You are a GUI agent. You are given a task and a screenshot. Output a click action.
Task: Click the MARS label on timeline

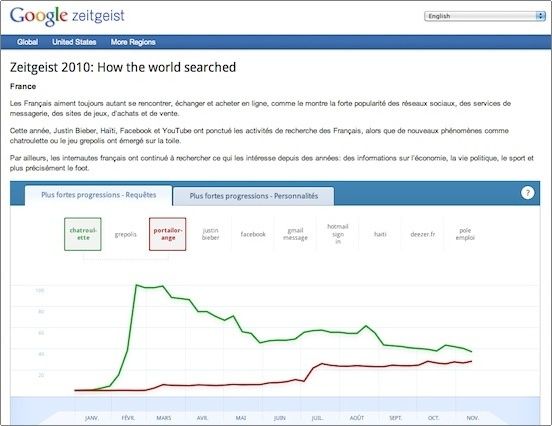[164, 418]
